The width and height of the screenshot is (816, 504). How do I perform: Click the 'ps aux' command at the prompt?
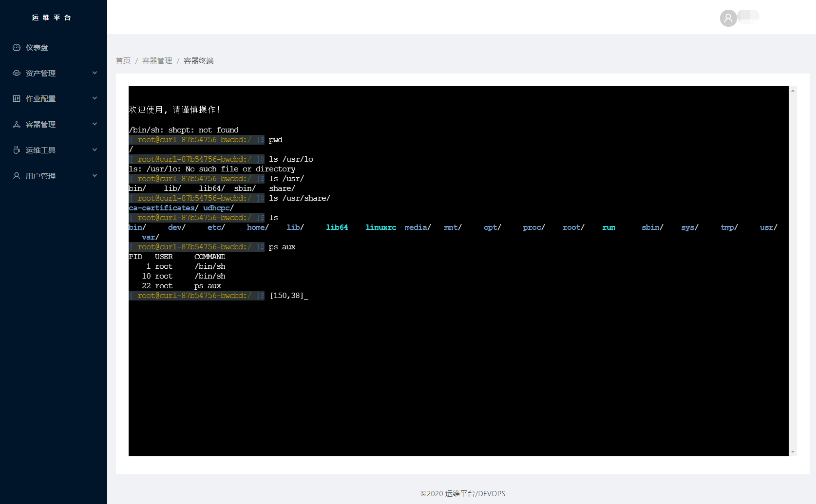282,247
